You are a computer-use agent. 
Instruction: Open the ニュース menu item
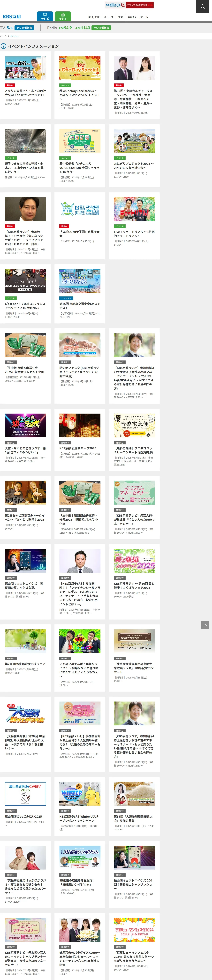tap(109, 17)
